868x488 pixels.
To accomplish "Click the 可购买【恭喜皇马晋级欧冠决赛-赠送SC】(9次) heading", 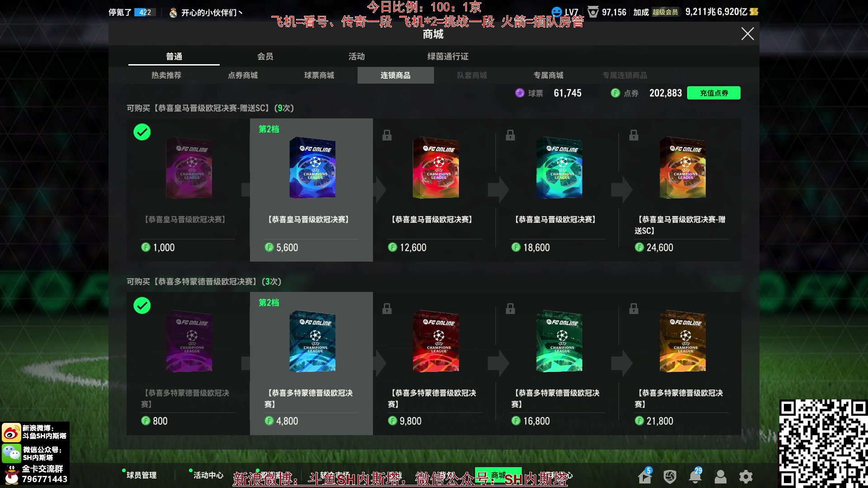I will click(x=210, y=108).
